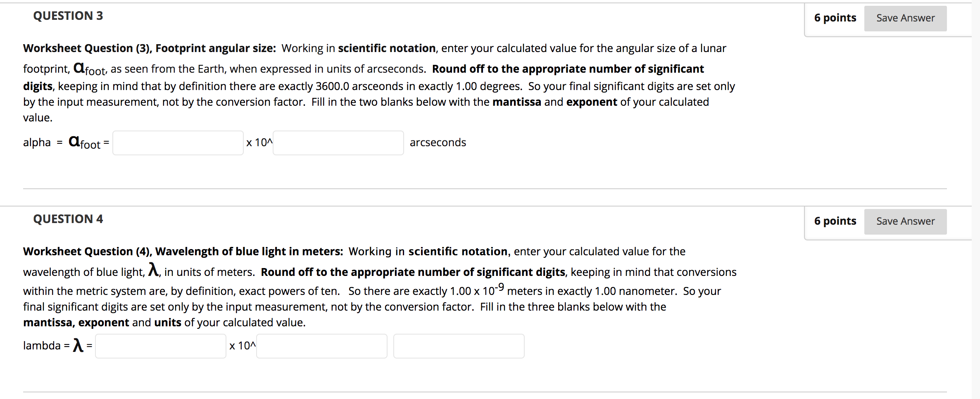
Task: Click the x 10^ label in Question 4
Action: point(243,346)
